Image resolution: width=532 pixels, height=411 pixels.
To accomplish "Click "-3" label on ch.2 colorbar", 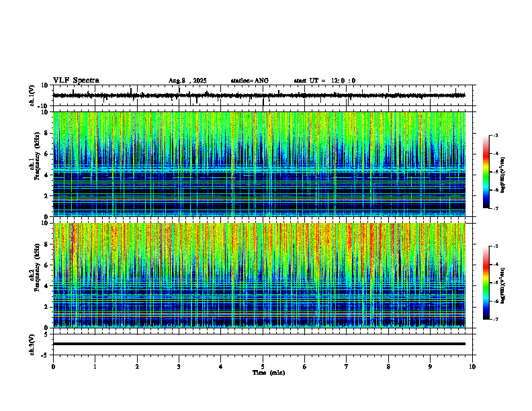I will (496, 246).
